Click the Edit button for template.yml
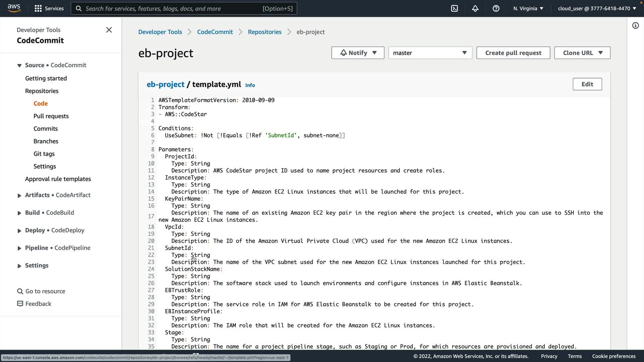The height and width of the screenshot is (362, 644). click(587, 84)
